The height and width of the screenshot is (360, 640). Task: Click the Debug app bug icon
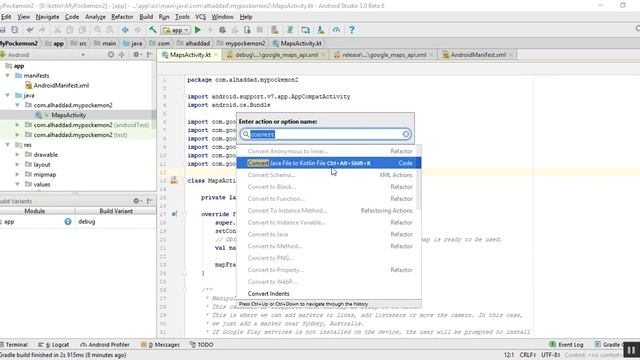[x=222, y=30]
